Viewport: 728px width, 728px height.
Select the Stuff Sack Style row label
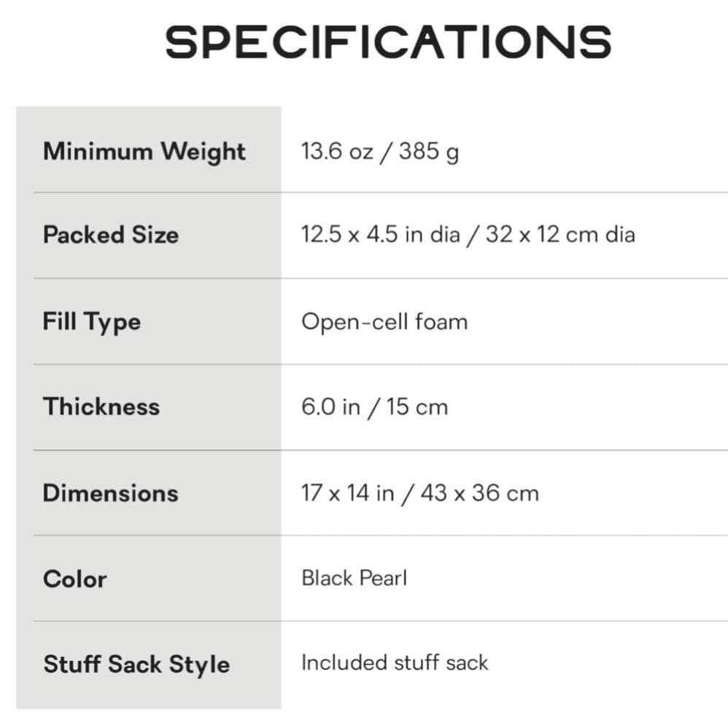(x=136, y=664)
